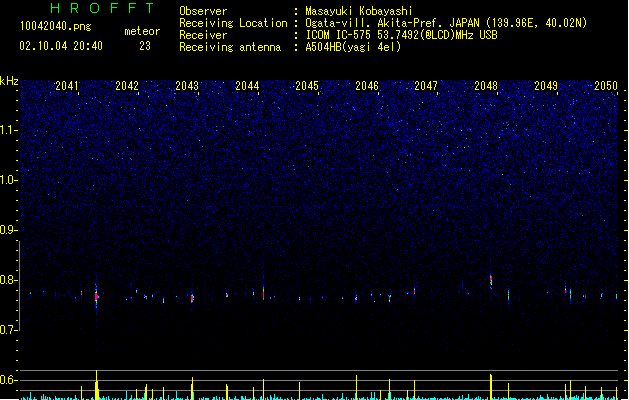Click the 2049 time marker
Screen dimensions: 629x400
(x=546, y=86)
